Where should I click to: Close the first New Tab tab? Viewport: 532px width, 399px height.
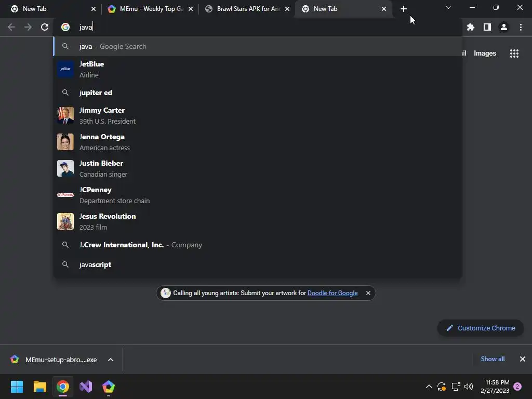[94, 9]
